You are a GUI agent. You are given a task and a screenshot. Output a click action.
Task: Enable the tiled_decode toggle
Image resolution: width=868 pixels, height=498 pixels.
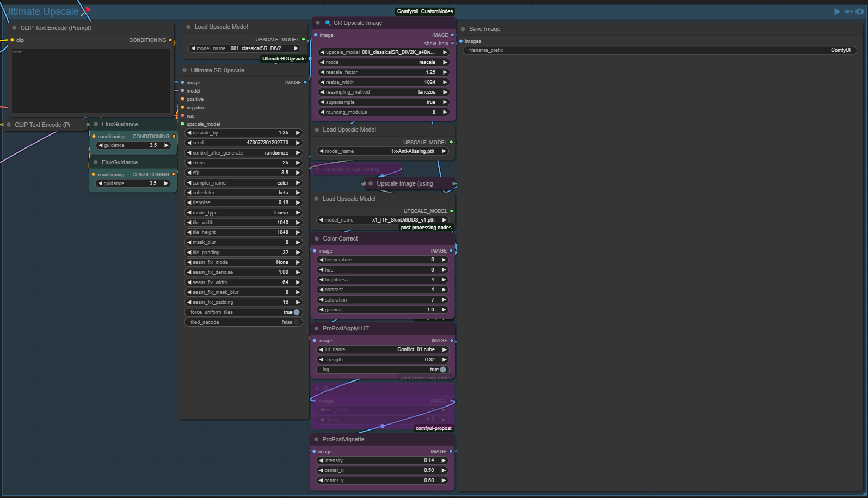point(297,322)
